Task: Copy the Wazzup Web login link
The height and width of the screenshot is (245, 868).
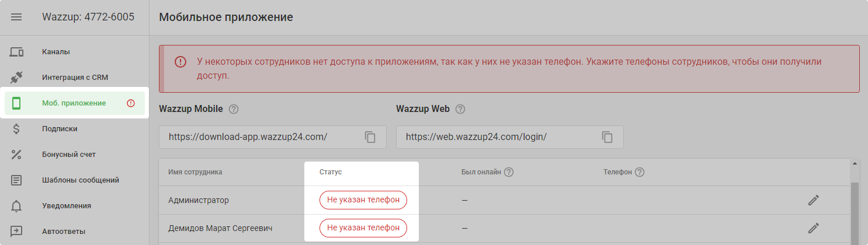Action: 607,137
